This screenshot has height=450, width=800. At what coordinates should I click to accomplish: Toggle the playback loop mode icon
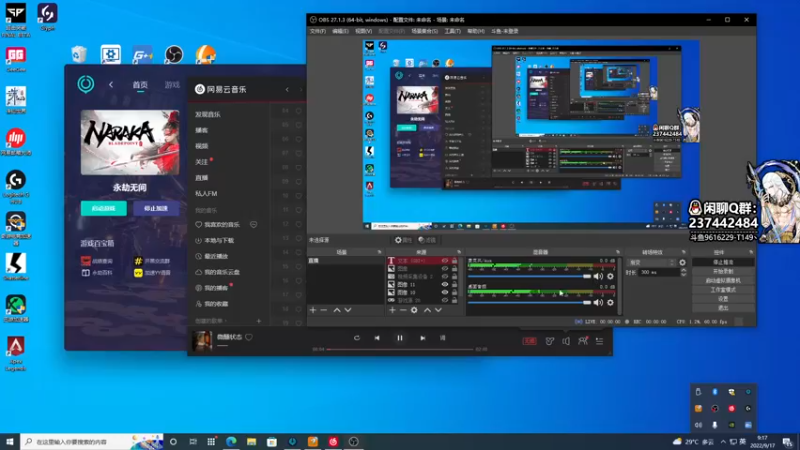[357, 338]
